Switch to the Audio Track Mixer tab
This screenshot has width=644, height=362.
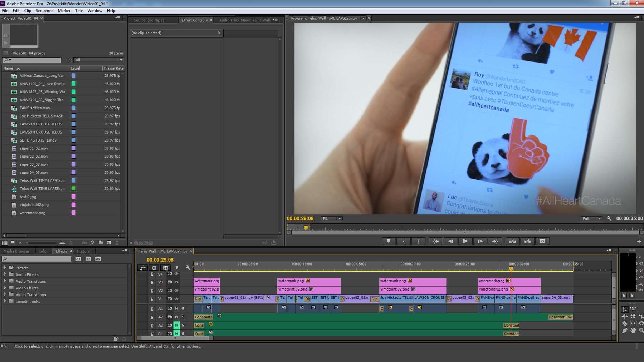tap(244, 20)
